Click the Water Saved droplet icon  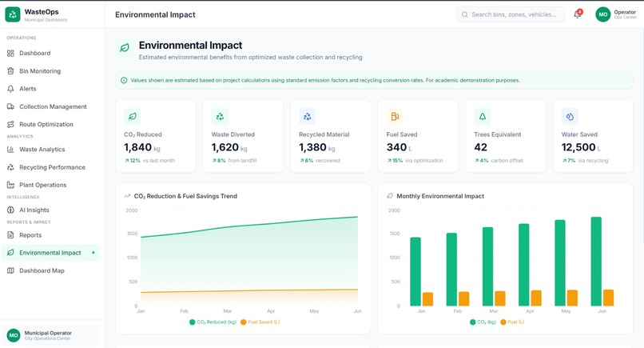click(570, 117)
